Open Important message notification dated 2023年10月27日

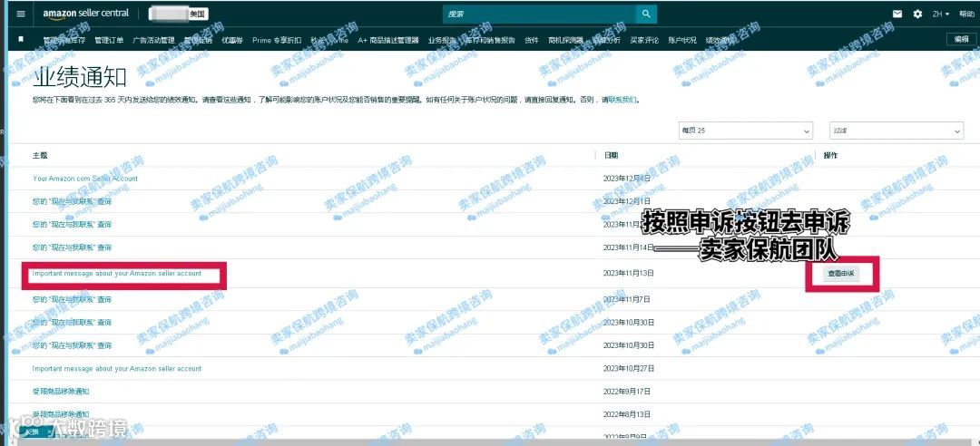[117, 369]
